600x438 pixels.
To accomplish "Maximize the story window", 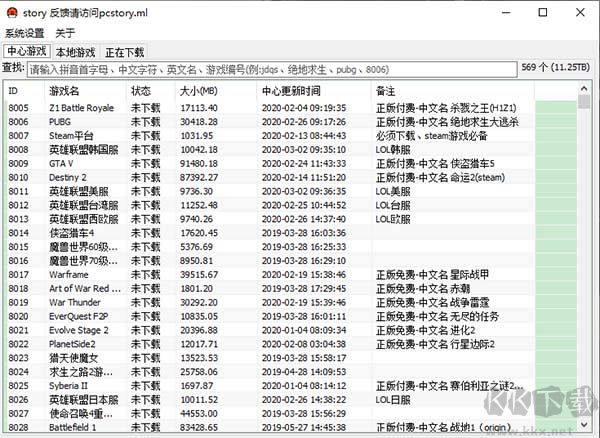I will pyautogui.click(x=543, y=13).
